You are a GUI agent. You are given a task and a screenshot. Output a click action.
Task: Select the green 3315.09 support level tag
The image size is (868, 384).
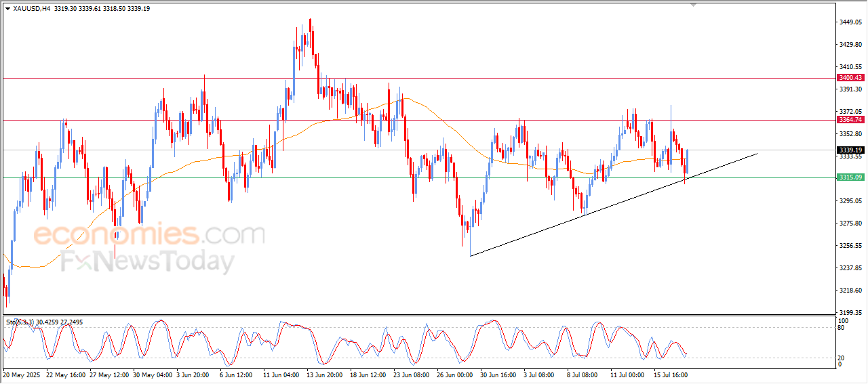pyautogui.click(x=850, y=177)
